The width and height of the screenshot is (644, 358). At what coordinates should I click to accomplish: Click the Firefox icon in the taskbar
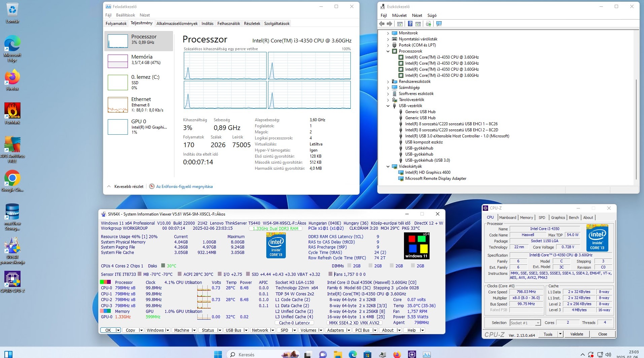point(397,354)
